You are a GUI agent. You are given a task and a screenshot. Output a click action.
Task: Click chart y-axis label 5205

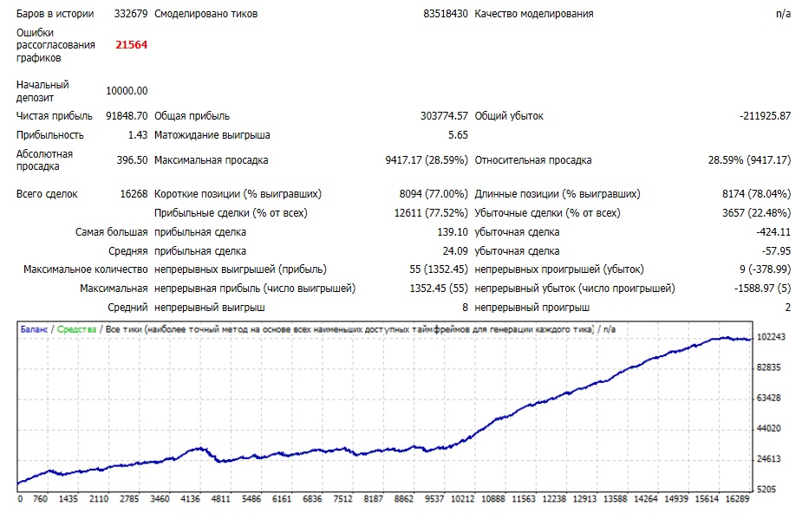(766, 490)
